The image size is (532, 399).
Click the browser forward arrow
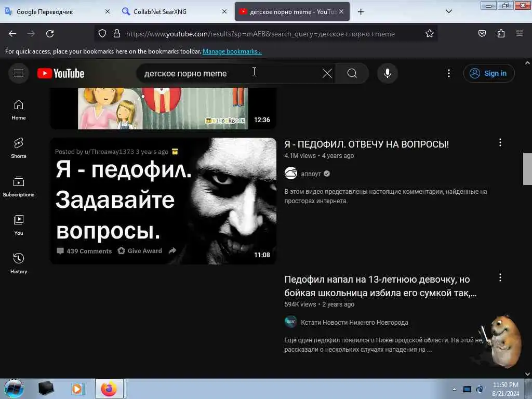pos(31,34)
